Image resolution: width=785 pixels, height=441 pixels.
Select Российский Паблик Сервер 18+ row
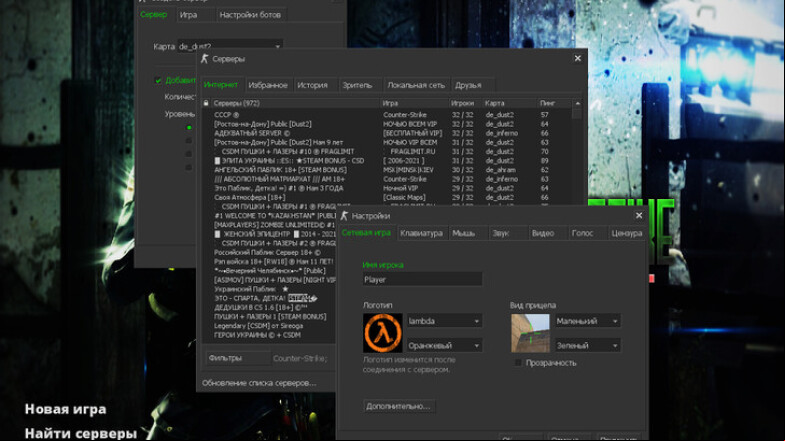[269, 252]
